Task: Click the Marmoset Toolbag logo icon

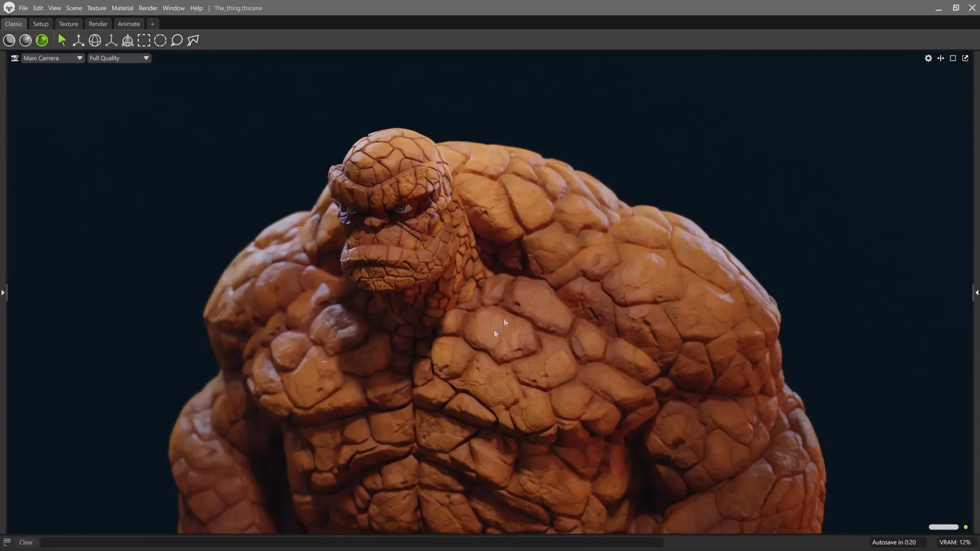Action: (9, 8)
